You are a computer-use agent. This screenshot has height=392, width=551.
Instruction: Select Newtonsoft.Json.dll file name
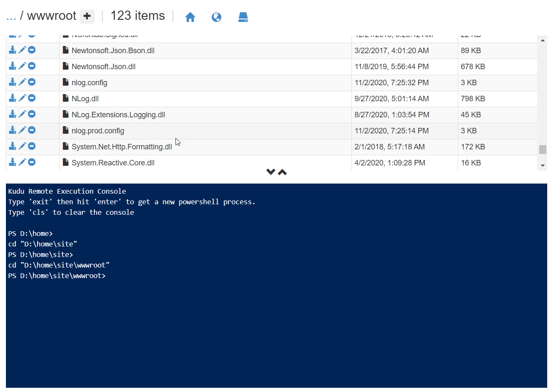(x=103, y=67)
